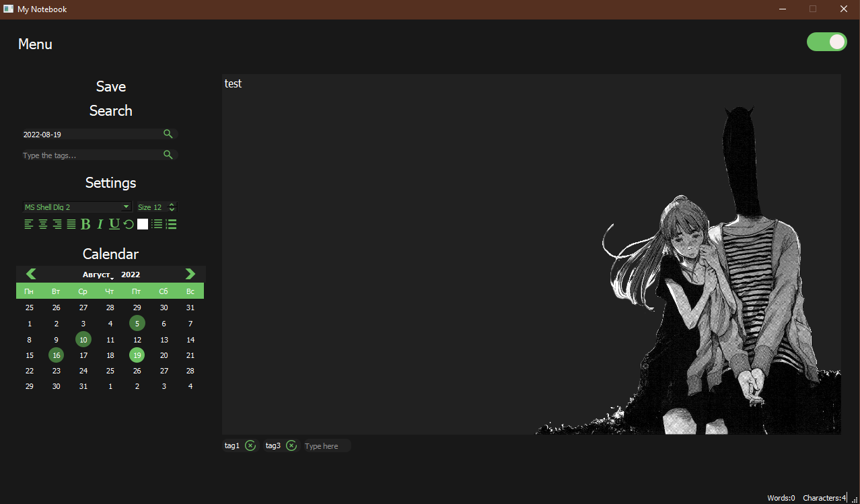Create a numbered list
The height and width of the screenshot is (504, 860).
[171, 224]
